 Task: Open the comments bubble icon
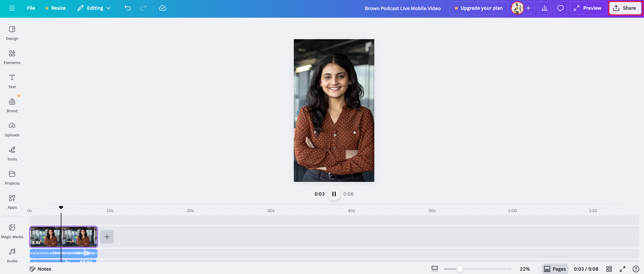(x=560, y=8)
